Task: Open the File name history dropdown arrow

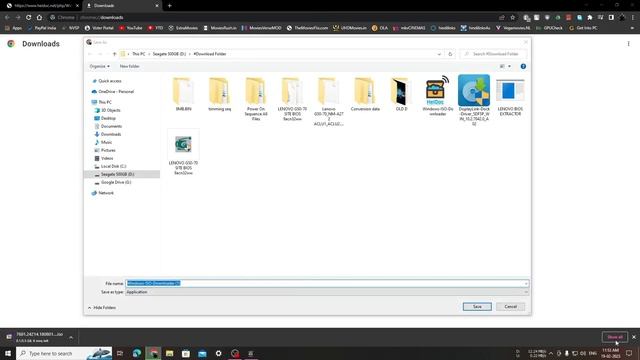Action: [526, 283]
